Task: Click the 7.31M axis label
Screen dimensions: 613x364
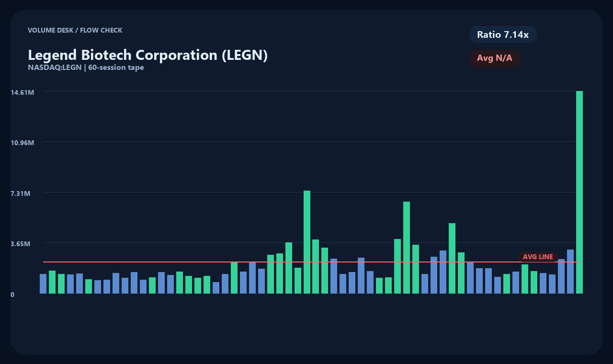Action: (x=21, y=193)
